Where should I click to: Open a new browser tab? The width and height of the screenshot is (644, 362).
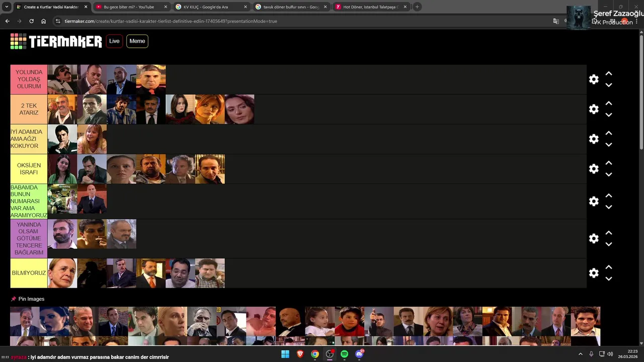[x=417, y=7]
